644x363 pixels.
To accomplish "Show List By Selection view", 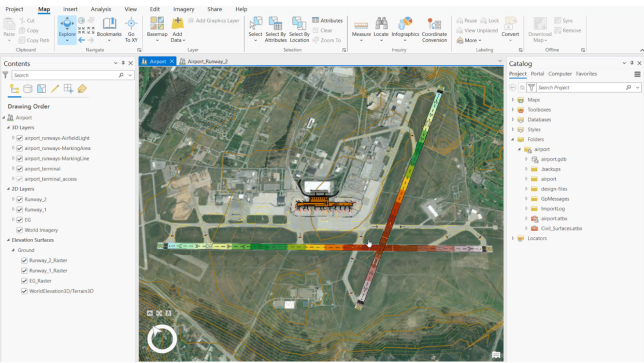I will 41,89.
